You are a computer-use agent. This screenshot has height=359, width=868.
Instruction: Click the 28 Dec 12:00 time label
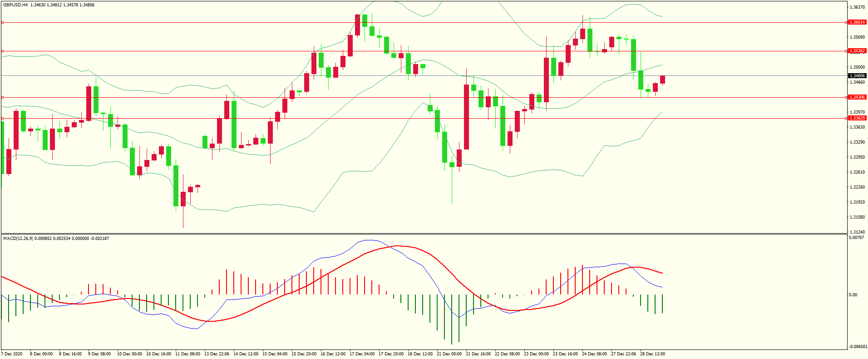(652, 354)
